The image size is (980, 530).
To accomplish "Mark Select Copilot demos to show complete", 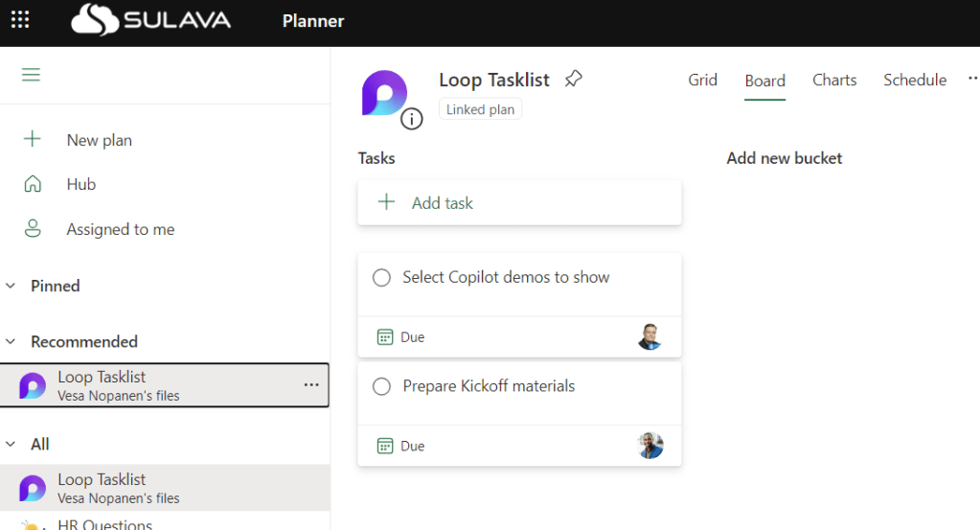I will point(381,278).
